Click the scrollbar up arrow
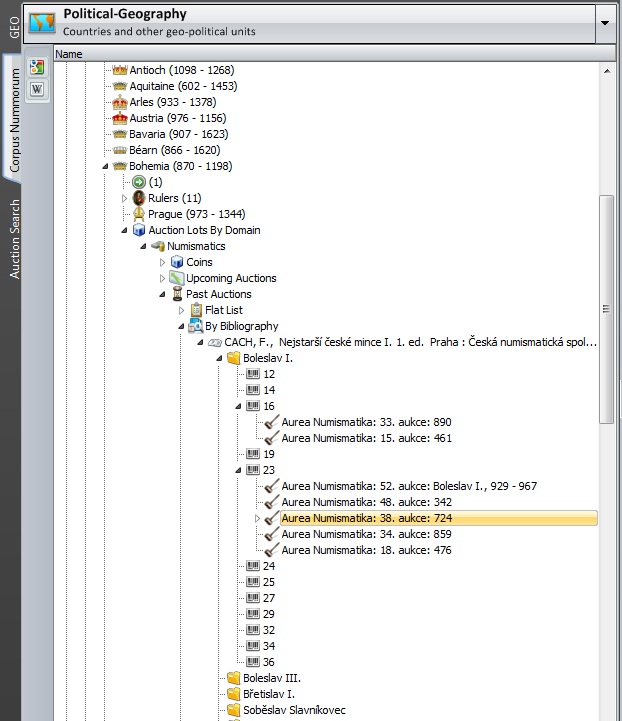The width and height of the screenshot is (622, 721). pyautogui.click(x=607, y=71)
